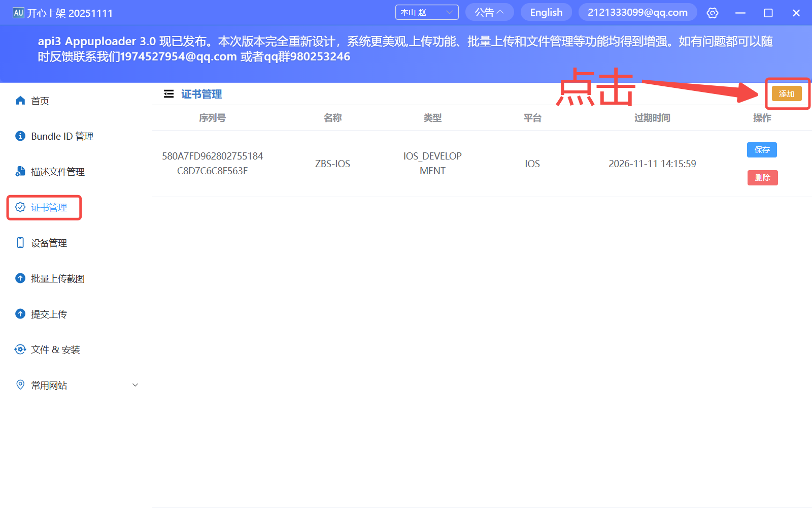
Task: Open 设备管理 with the phone icon
Action: [20, 242]
